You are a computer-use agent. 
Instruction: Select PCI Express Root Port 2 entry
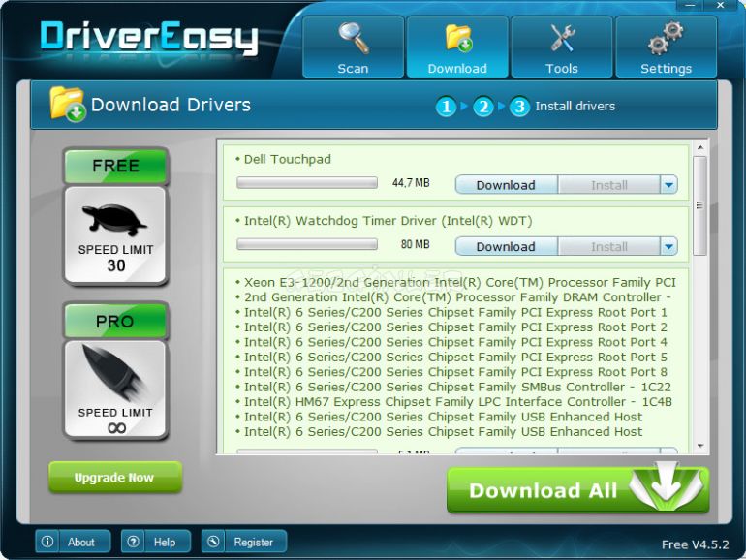click(x=455, y=327)
